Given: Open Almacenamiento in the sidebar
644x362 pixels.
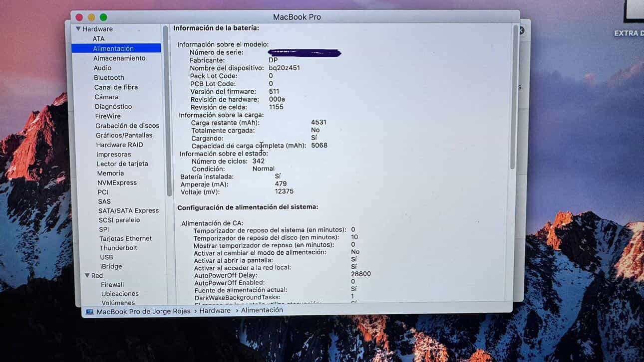Looking at the screenshot, I should tap(119, 58).
